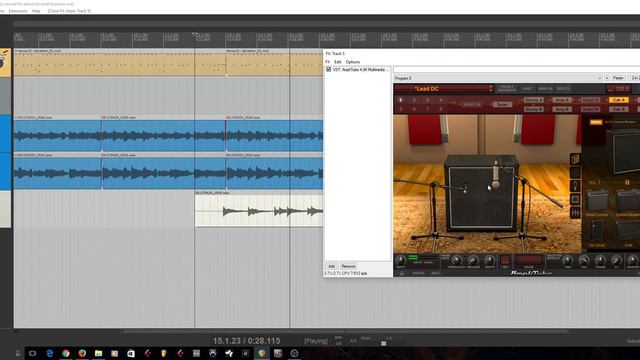640x360 pixels.
Task: Switch to the Cab A module
Action: [x=618, y=100]
